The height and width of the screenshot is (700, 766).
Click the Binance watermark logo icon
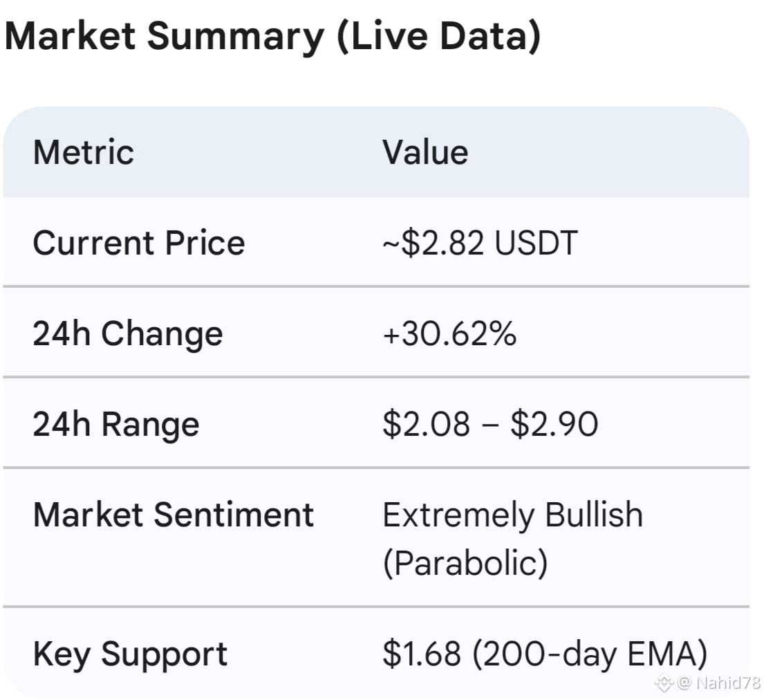click(x=664, y=683)
